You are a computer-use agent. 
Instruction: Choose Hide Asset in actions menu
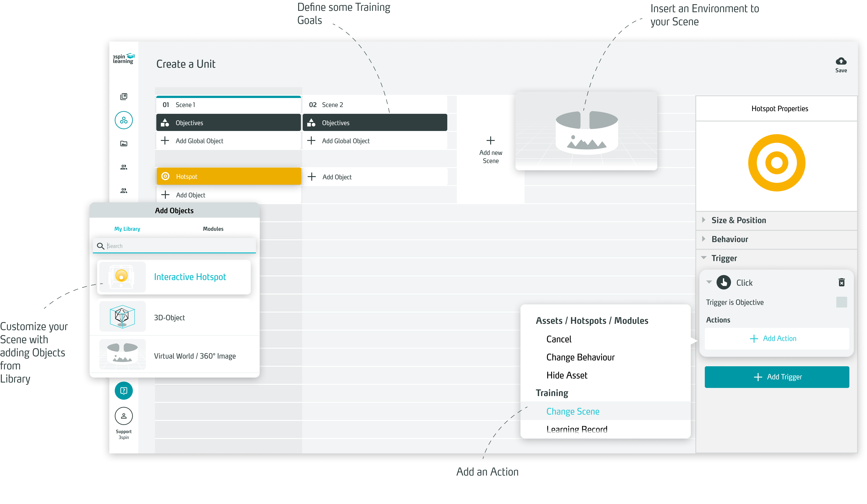pyautogui.click(x=567, y=375)
